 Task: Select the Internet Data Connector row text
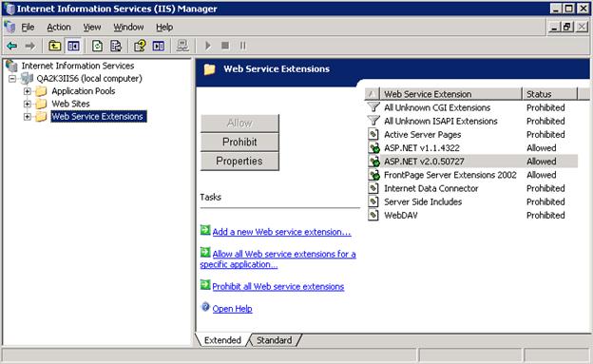click(x=431, y=188)
